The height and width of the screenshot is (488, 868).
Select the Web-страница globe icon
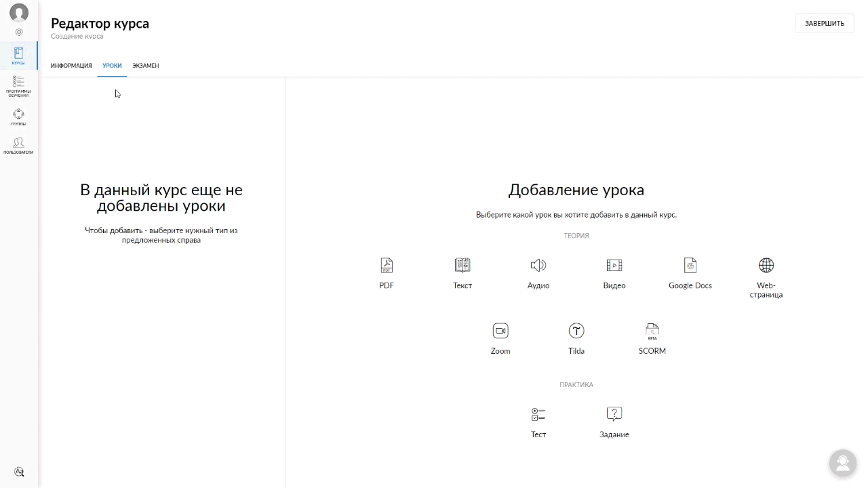coord(766,265)
